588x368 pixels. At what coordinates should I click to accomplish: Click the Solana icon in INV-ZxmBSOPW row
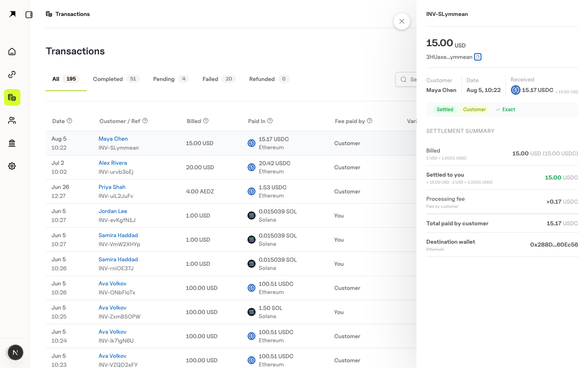[x=252, y=312]
